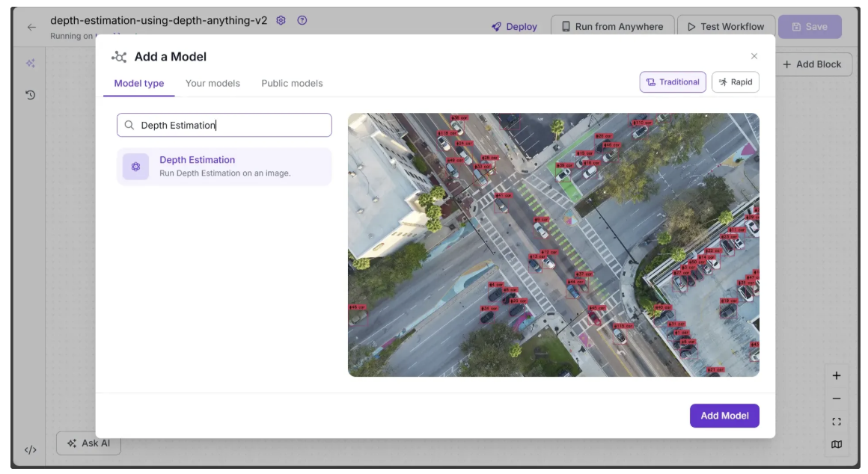Select the Traditional mode toggle
The height and width of the screenshot is (474, 868).
tap(672, 82)
